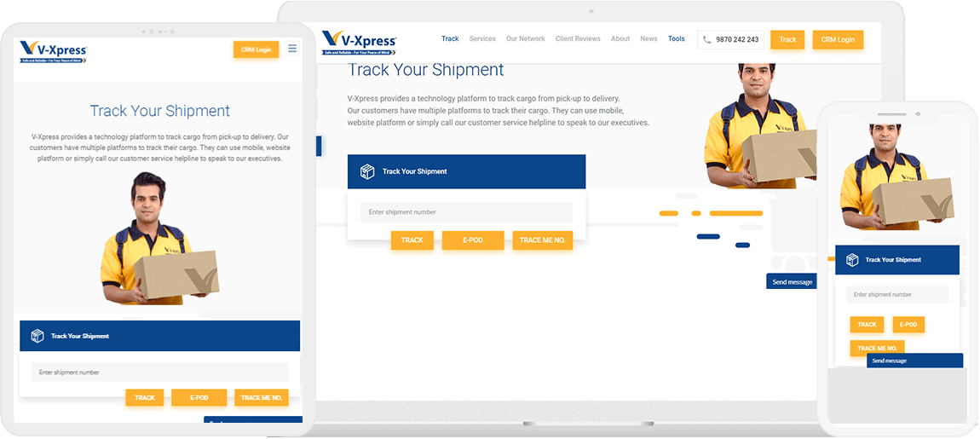The image size is (980, 439).
Task: Click orange Track button in laptop header
Action: pos(787,39)
